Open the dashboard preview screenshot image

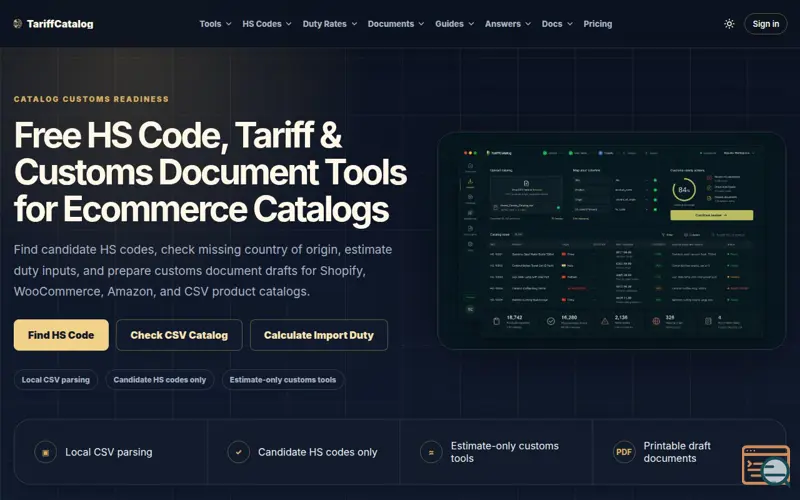click(x=611, y=241)
